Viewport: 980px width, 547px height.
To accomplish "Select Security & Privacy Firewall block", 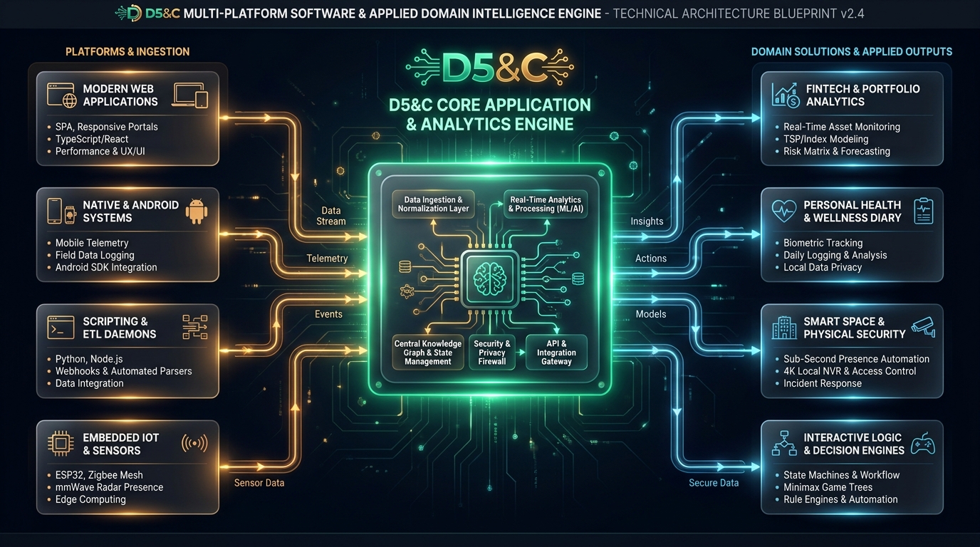I will (x=492, y=352).
